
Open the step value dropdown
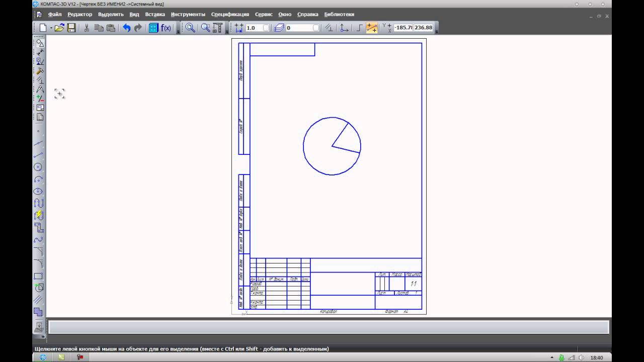[x=266, y=28]
